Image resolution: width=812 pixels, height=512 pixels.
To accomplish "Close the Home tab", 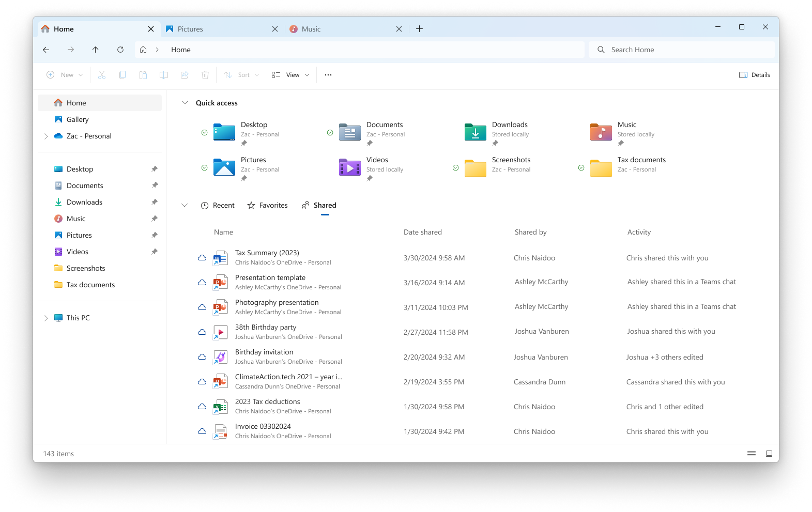I will [151, 29].
